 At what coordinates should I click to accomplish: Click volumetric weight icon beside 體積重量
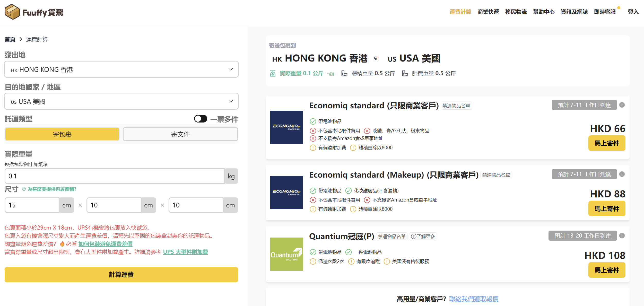pyautogui.click(x=344, y=74)
